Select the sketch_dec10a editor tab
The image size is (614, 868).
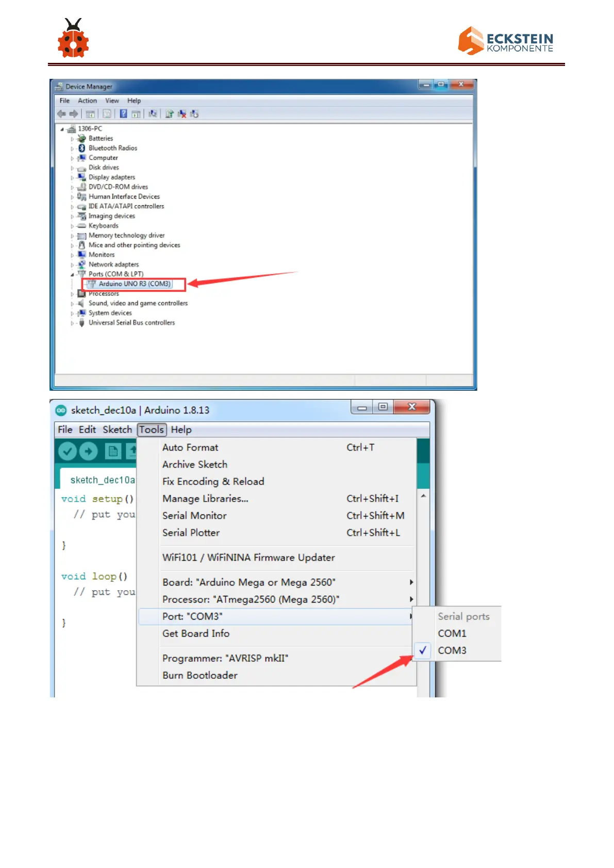[x=98, y=479]
